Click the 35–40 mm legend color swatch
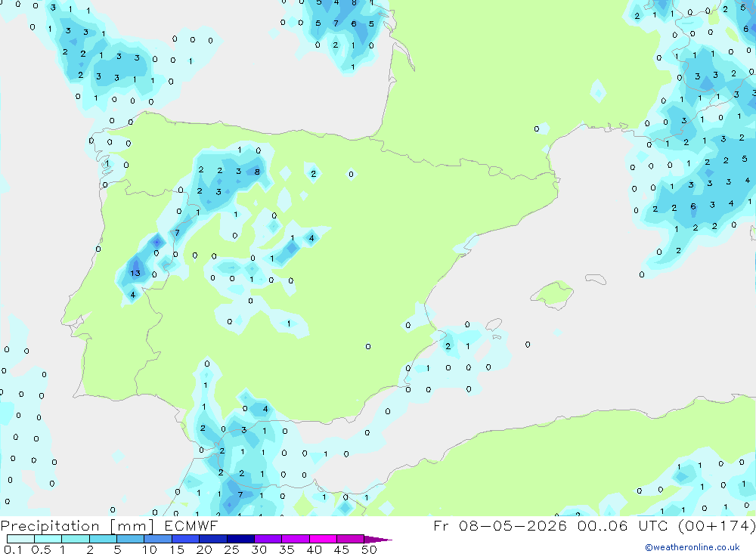 pyautogui.click(x=295, y=539)
